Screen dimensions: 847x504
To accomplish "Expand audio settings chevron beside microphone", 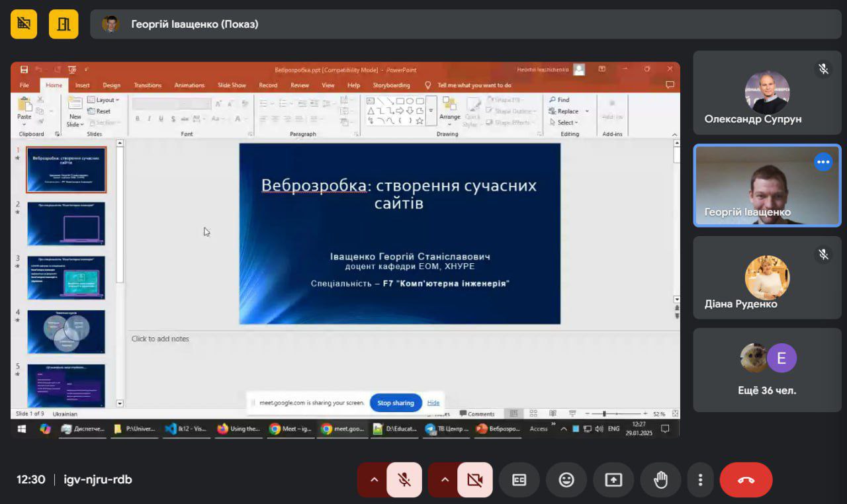I will click(x=374, y=480).
